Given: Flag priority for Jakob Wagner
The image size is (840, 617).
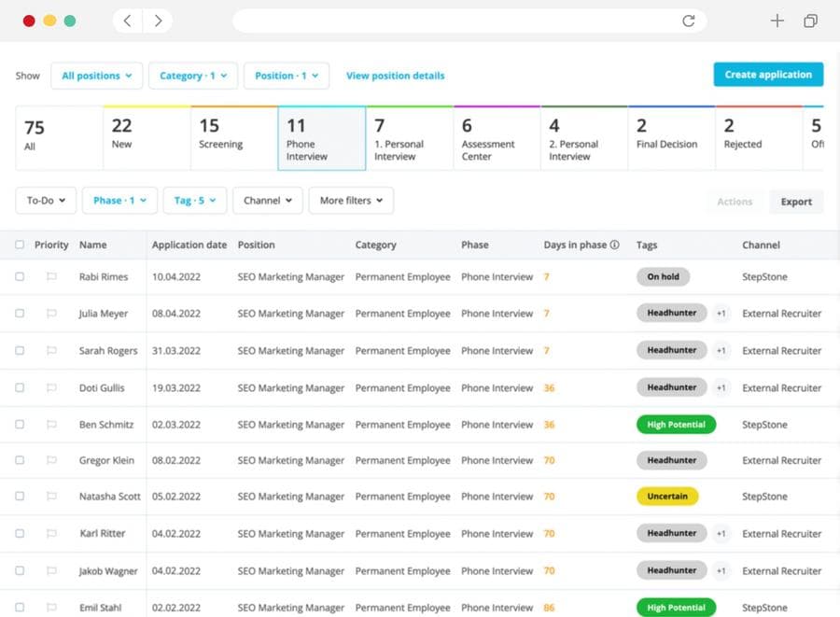Looking at the screenshot, I should (x=51, y=570).
